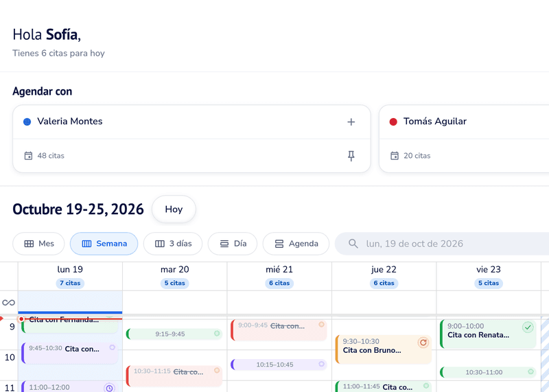Click the date search field showing lun, 19 de oct

442,244
